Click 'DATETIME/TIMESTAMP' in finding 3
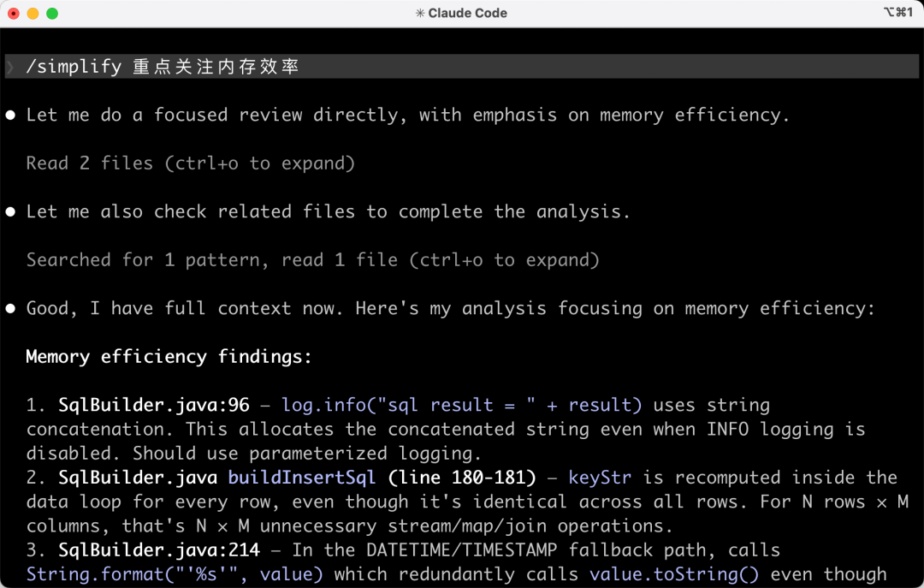 click(x=461, y=550)
